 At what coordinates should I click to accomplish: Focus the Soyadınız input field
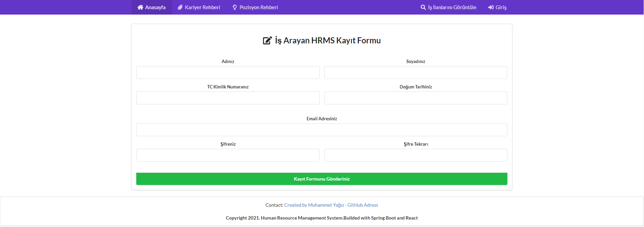[416, 73]
